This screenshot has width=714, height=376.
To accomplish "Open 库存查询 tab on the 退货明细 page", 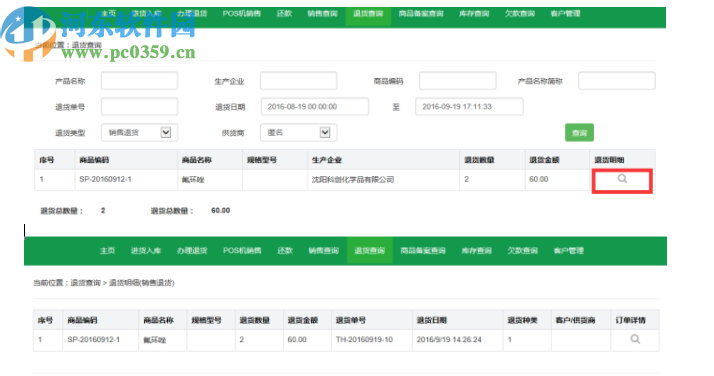I will click(476, 250).
